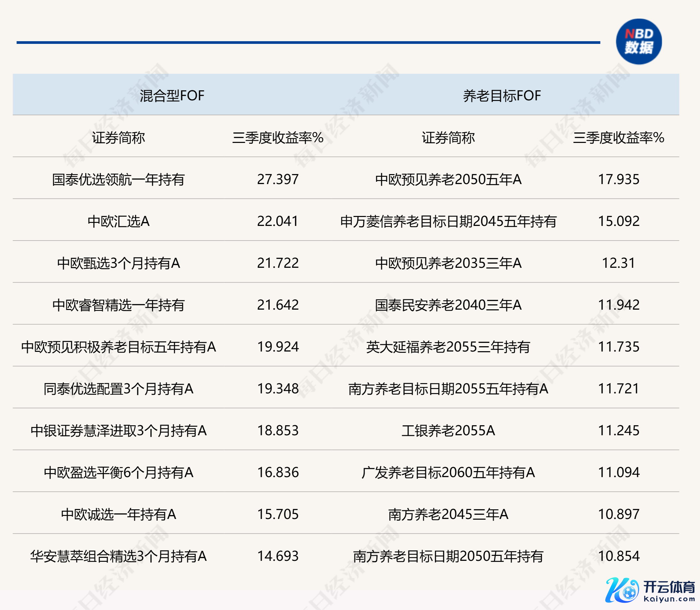Screen dimensions: 700x610
Task: Click the 证券简称 column header under 养老目标FOF
Action: point(448,138)
